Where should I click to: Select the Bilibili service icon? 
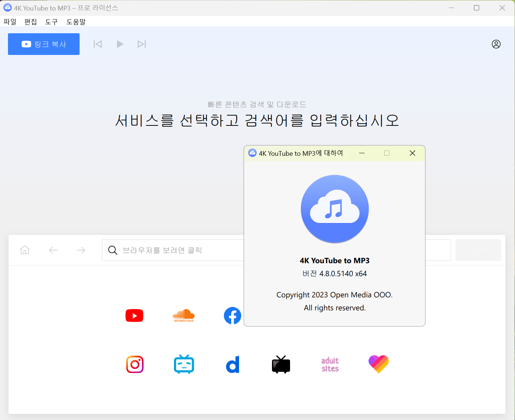(184, 364)
